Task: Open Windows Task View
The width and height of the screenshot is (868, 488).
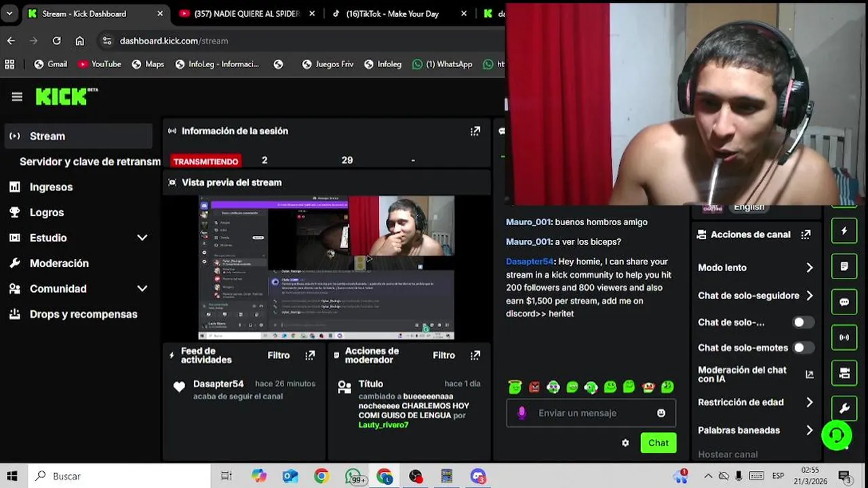Action: [x=226, y=476]
